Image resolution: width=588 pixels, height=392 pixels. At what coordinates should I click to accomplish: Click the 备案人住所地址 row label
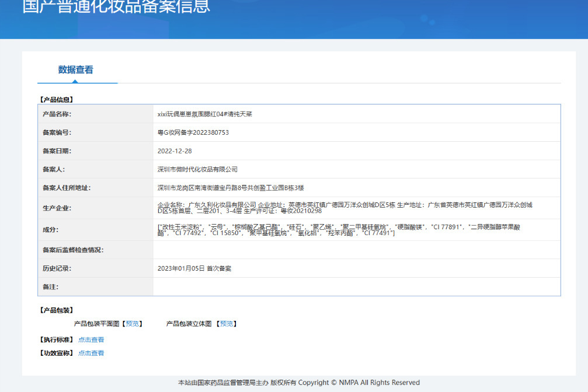[67, 188]
